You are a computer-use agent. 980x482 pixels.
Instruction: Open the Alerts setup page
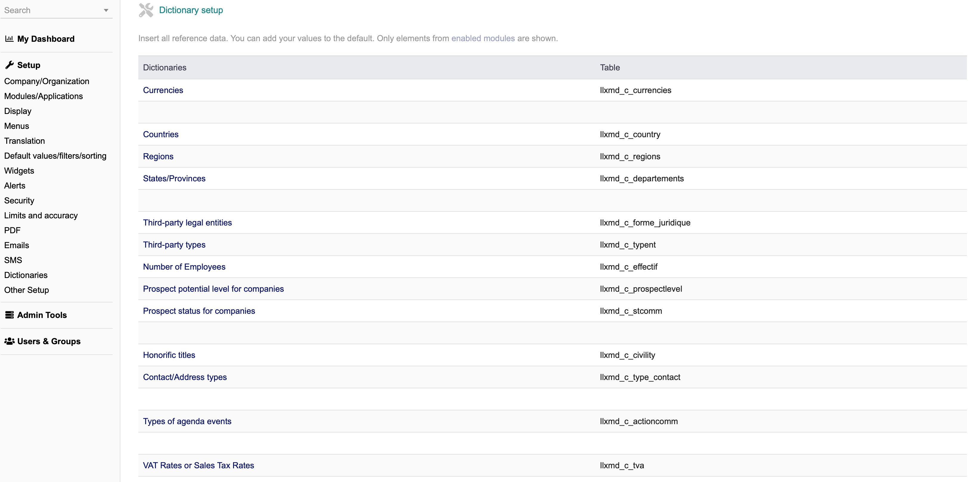pos(15,186)
